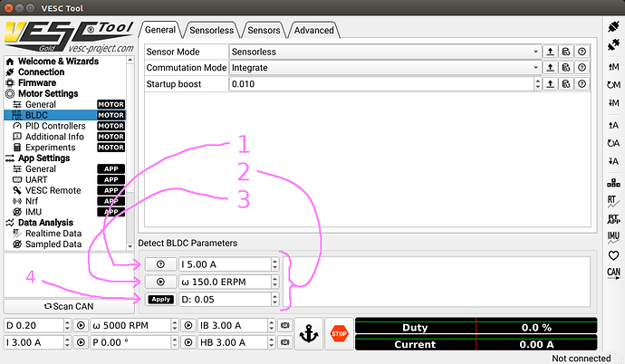Open the Sensor Mode dropdown showing Sensorless
Viewport: 625px width, 364px height.
tap(385, 52)
